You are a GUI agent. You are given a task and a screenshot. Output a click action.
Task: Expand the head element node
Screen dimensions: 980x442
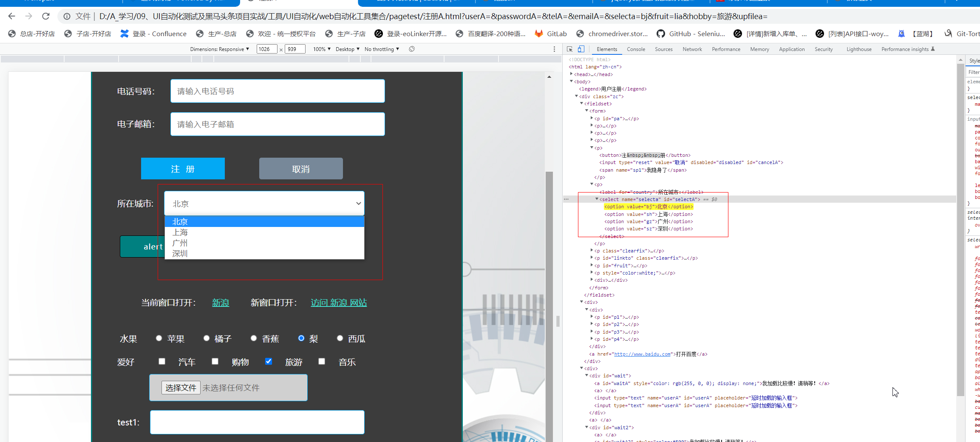[572, 74]
